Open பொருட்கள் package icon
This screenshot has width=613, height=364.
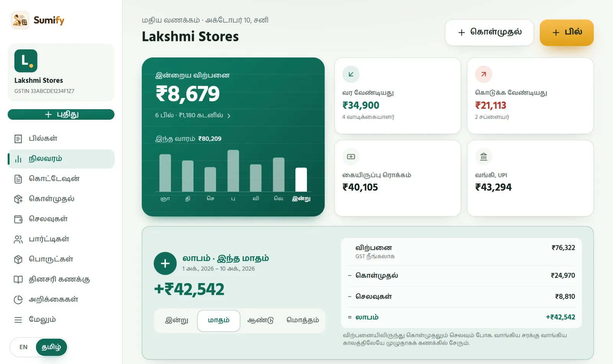pos(18,259)
